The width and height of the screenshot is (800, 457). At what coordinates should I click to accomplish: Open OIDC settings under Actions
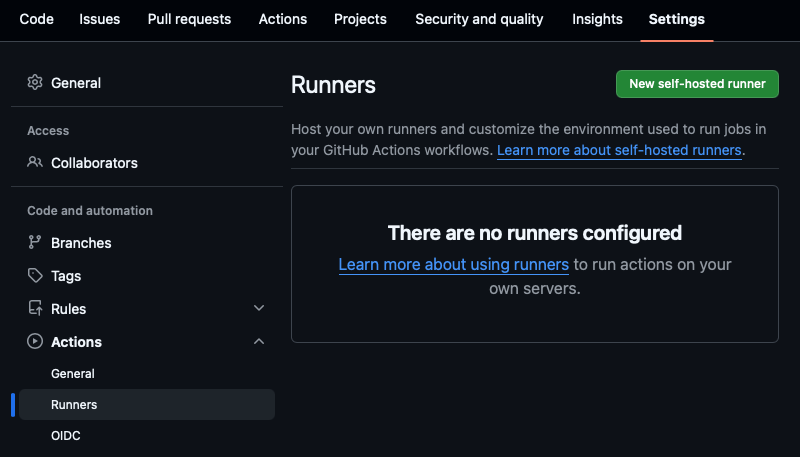(66, 436)
